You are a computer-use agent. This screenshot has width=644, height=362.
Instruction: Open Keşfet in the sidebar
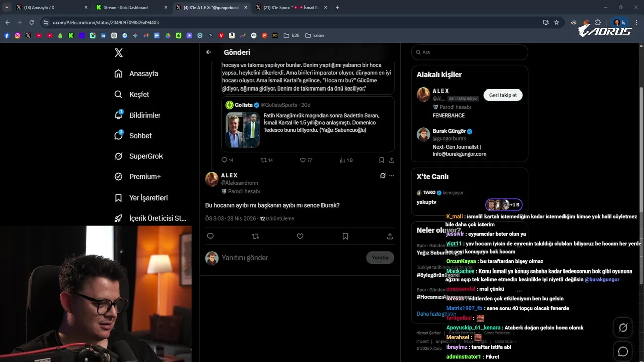tap(132, 94)
